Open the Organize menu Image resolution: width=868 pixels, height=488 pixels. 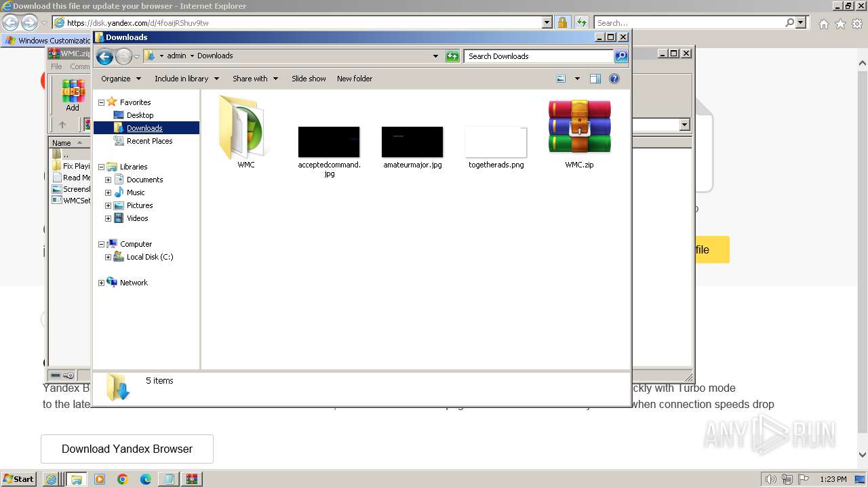coord(121,79)
